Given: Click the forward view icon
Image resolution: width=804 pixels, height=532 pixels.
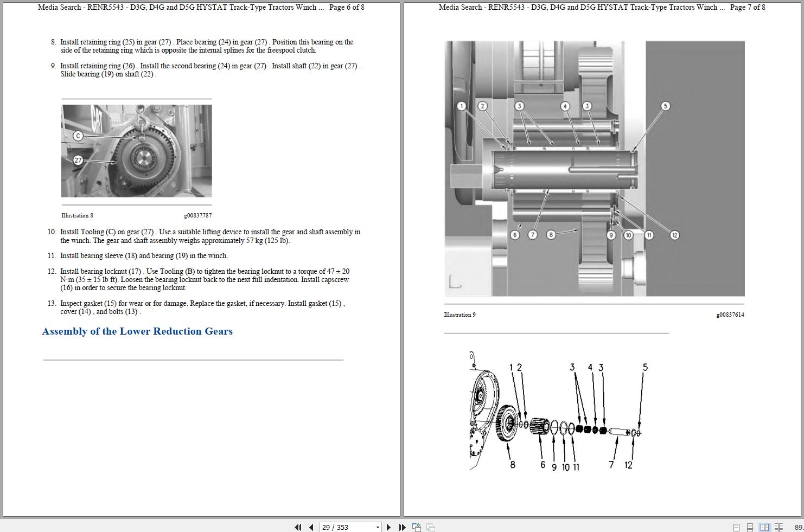Looking at the screenshot, I should [x=431, y=527].
